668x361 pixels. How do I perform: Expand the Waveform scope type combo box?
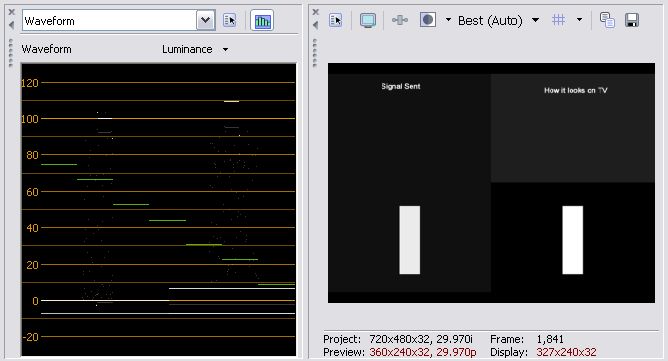[205, 20]
